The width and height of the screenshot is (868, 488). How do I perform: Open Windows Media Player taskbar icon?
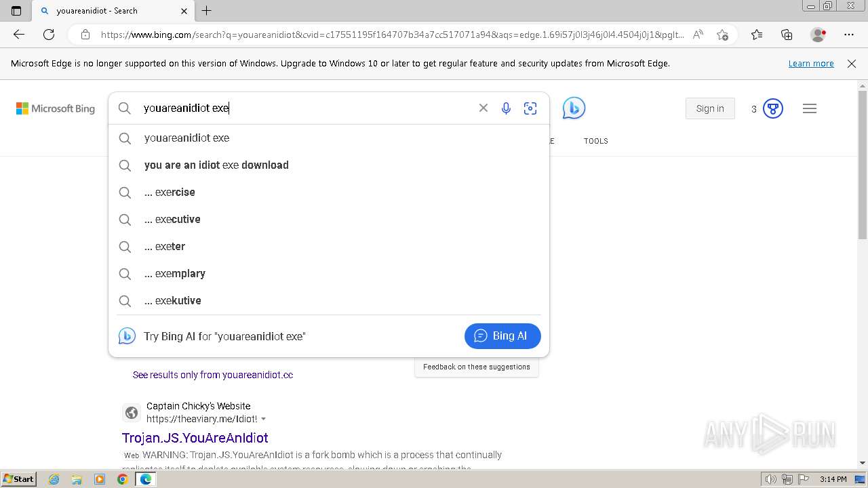pyautogui.click(x=100, y=479)
